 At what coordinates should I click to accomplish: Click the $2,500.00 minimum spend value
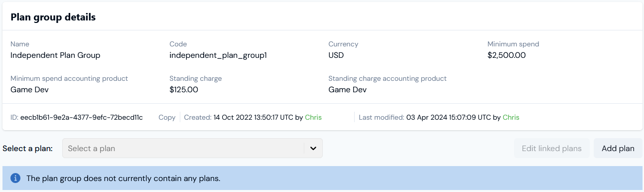[x=507, y=55]
